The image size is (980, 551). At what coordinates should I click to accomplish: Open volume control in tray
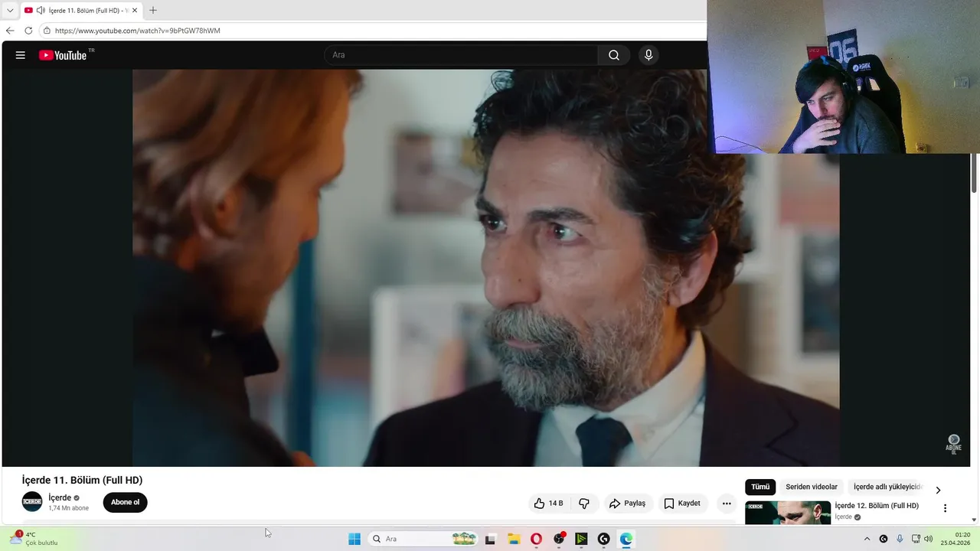(929, 539)
